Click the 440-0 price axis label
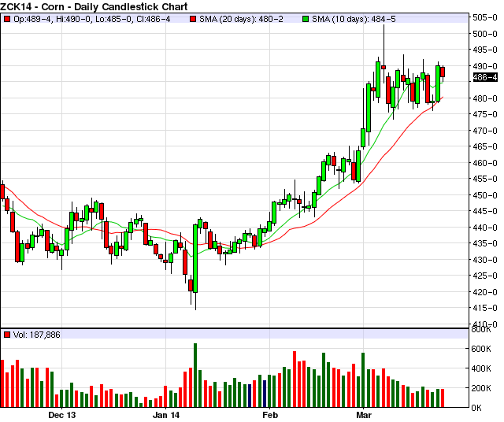 tap(485, 228)
